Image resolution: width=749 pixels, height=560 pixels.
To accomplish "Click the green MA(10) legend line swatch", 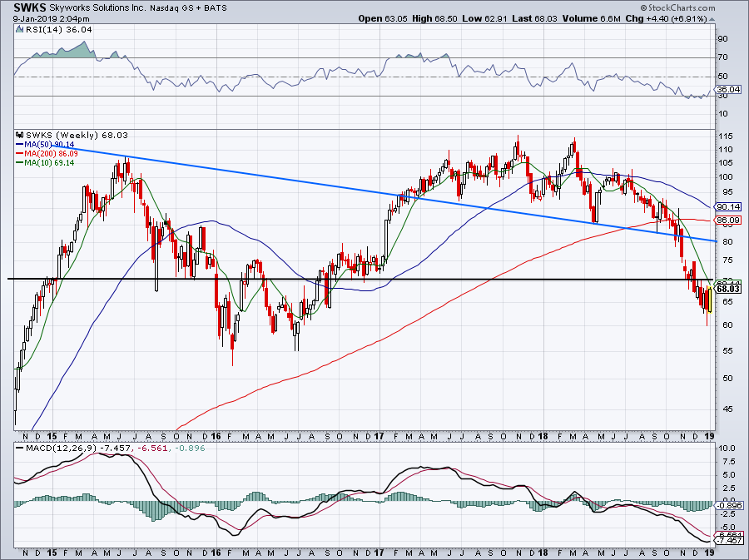I will tap(20, 163).
